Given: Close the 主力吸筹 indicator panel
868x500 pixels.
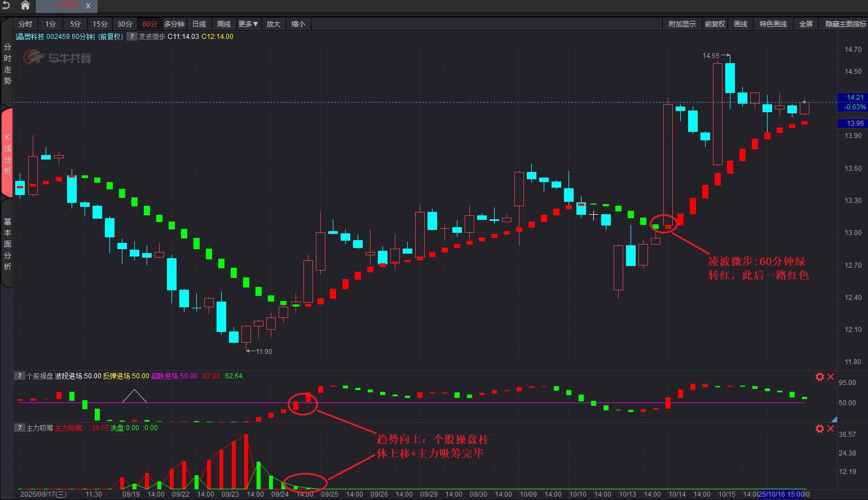Looking at the screenshot, I should click(831, 428).
